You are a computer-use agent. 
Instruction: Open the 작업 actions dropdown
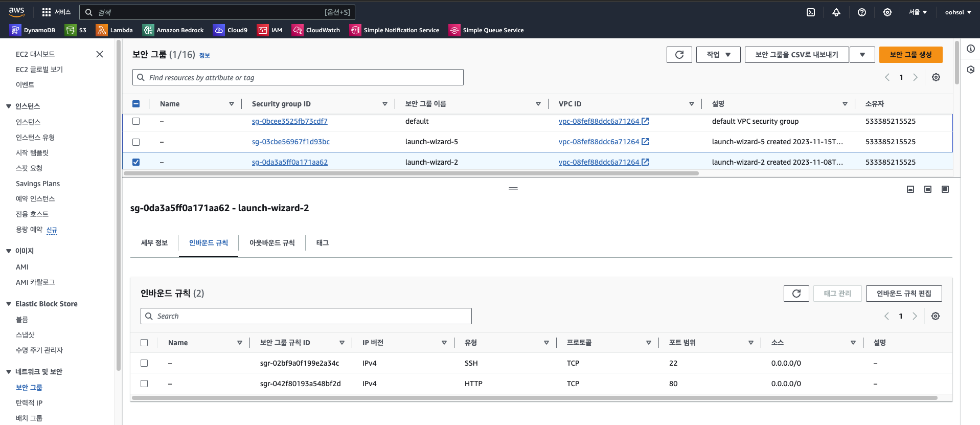pos(718,55)
